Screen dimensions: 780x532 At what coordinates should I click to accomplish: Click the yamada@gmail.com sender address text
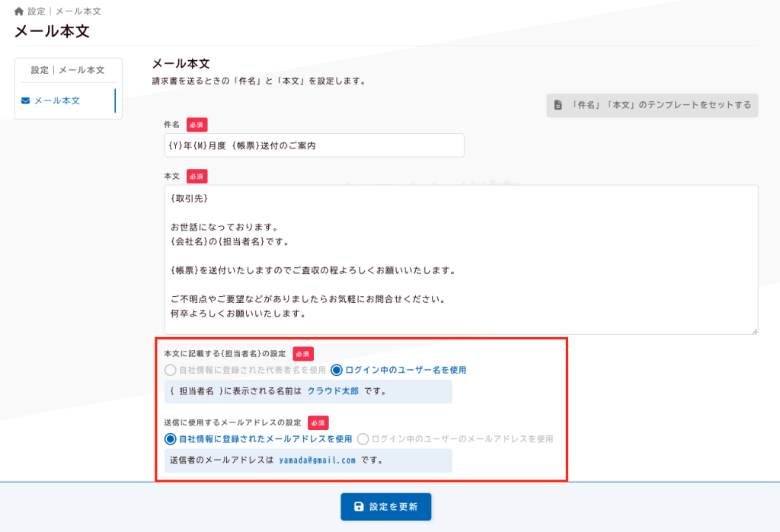point(317,460)
